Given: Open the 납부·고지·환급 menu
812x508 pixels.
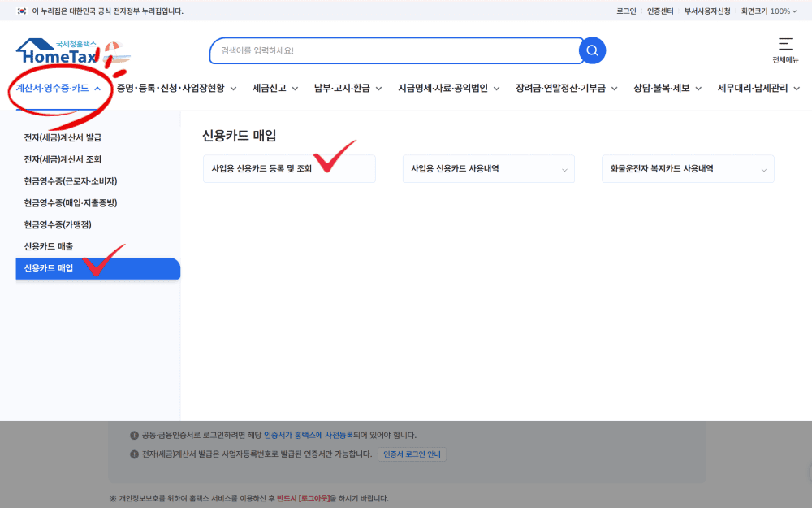Looking at the screenshot, I should click(x=348, y=88).
